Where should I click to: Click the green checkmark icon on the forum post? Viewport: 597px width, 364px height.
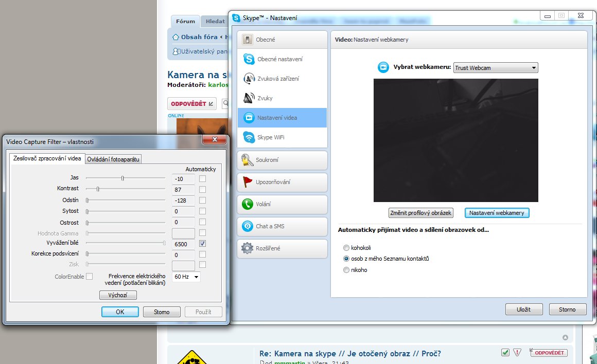click(x=505, y=353)
